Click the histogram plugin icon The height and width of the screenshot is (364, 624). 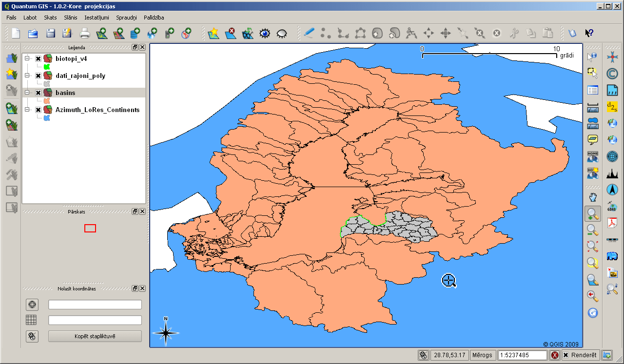pos(612,173)
